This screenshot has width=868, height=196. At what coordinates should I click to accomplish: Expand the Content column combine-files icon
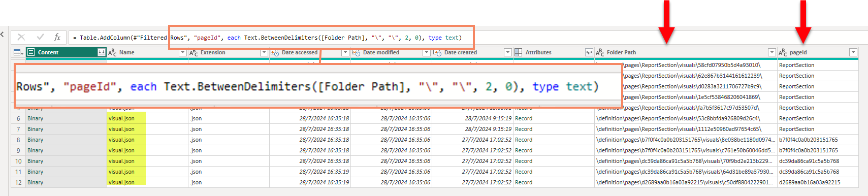102,52
